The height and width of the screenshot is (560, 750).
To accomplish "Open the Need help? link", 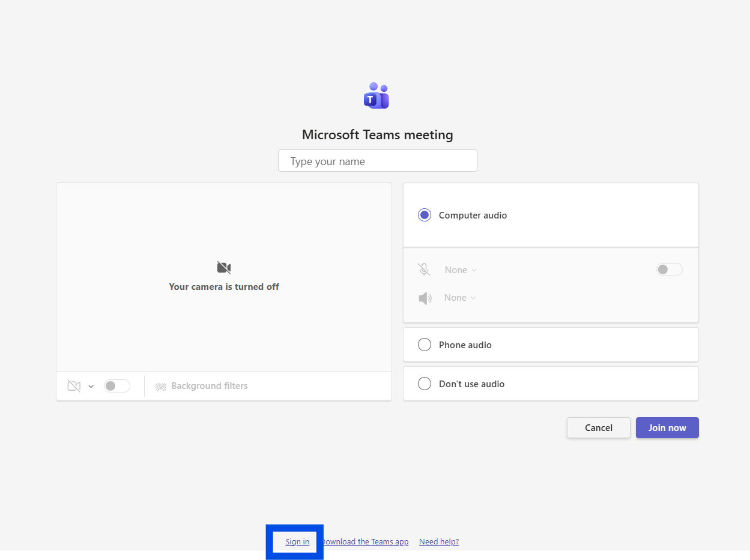I will (x=439, y=541).
